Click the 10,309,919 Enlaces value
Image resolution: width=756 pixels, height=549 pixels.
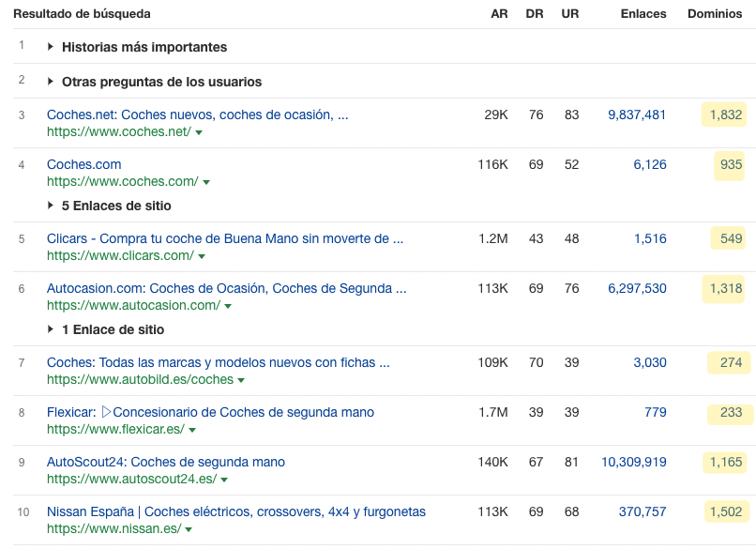tap(634, 462)
